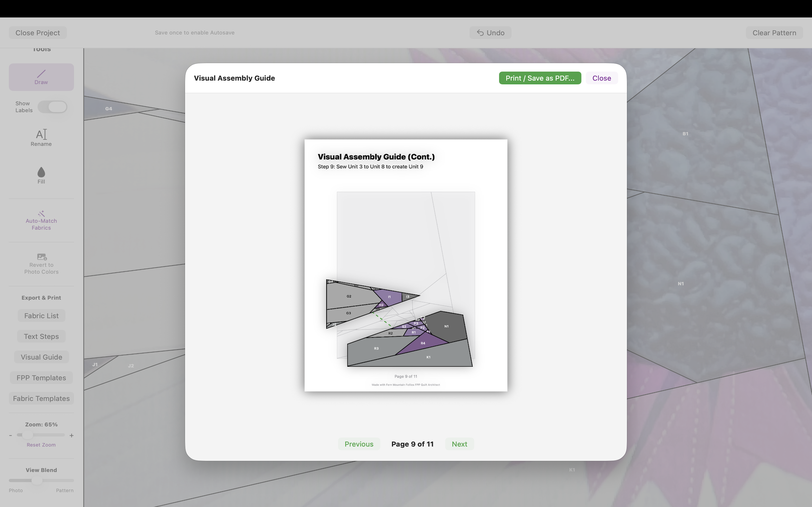Click the Reset Zoom link
The width and height of the screenshot is (812, 507).
tap(41, 445)
